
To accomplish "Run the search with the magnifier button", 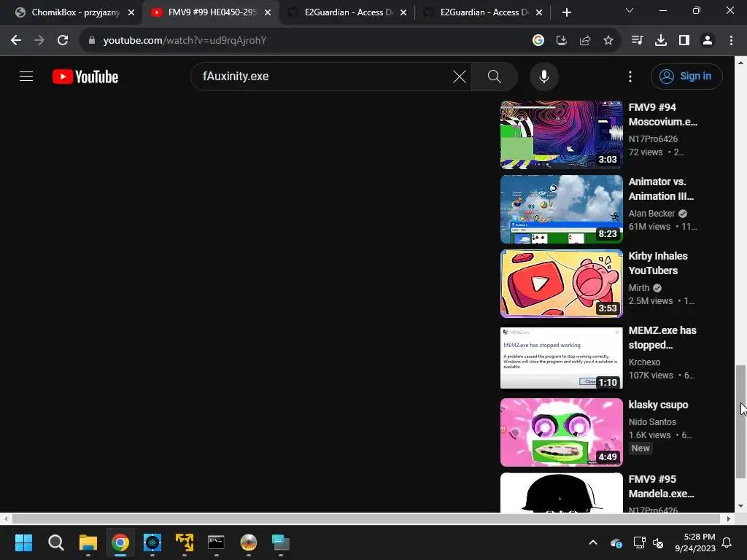I will point(495,76).
